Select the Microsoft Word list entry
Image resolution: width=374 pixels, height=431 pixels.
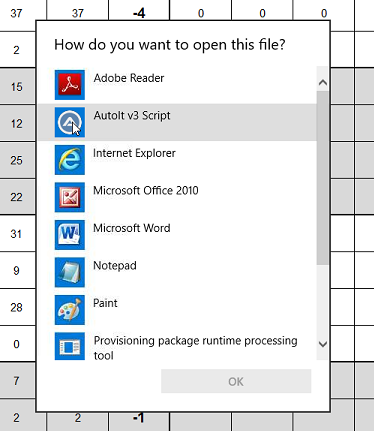click(177, 235)
